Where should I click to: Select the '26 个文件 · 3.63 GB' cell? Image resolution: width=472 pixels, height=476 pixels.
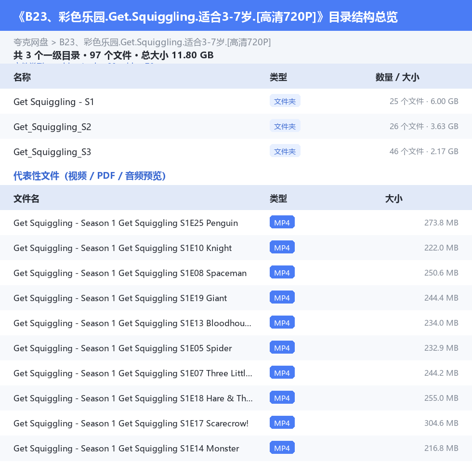pyautogui.click(x=424, y=126)
